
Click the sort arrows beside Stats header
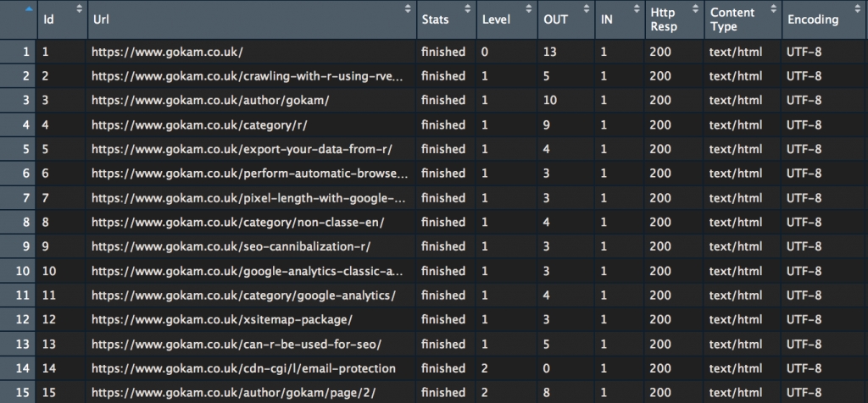pyautogui.click(x=466, y=9)
